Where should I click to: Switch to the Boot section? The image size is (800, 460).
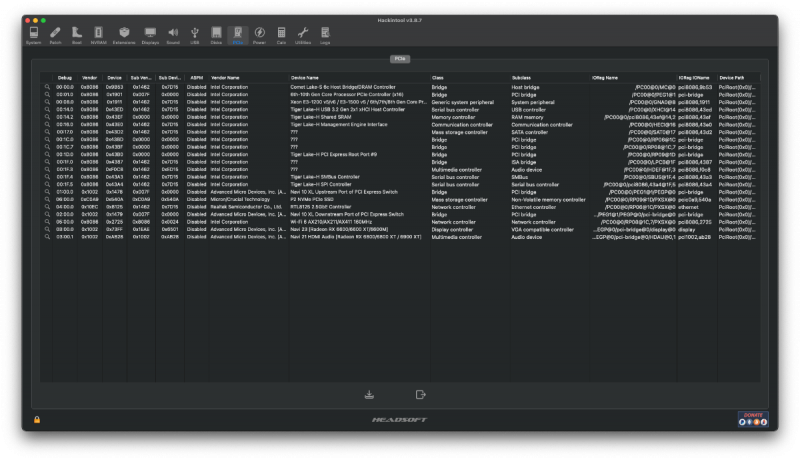pos(76,36)
